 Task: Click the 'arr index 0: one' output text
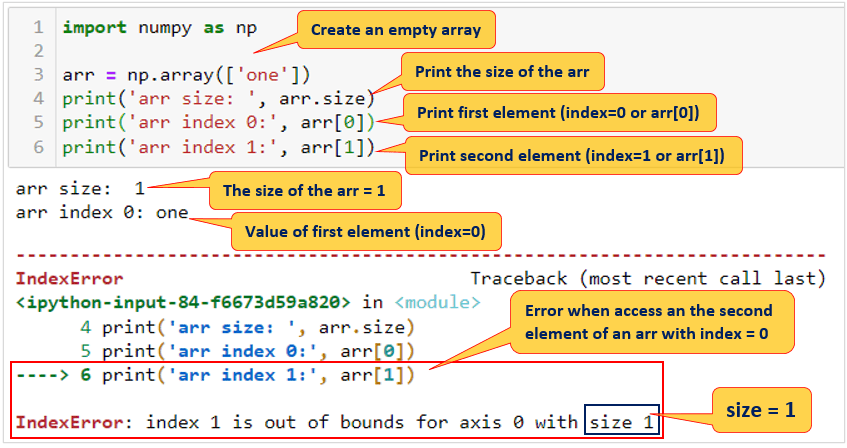(x=102, y=212)
